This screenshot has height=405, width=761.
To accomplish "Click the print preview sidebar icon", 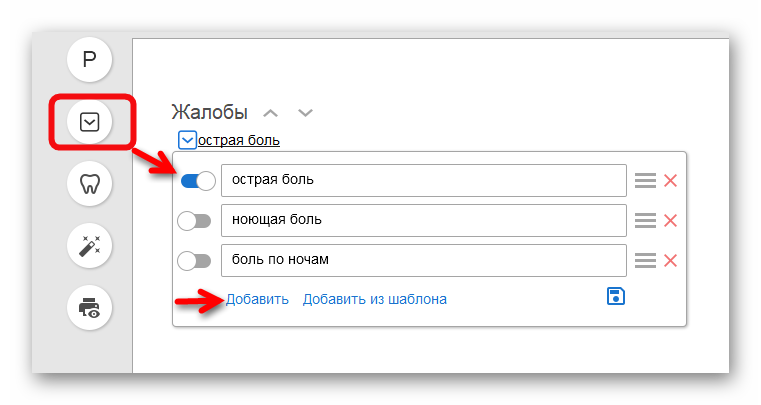I will [90, 308].
